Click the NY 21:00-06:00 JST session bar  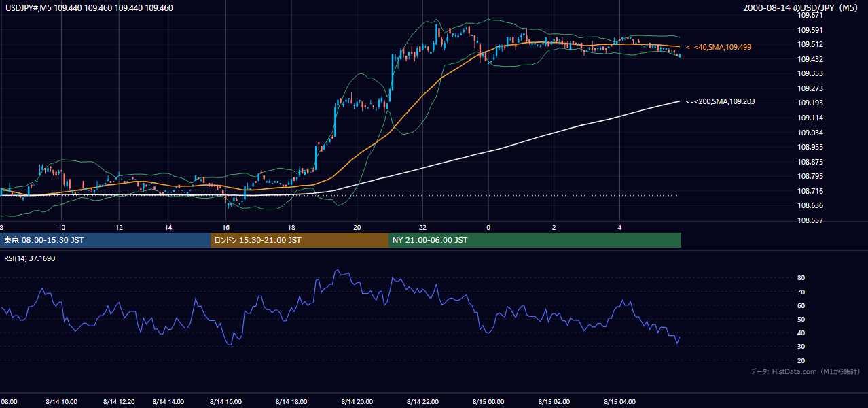pos(535,240)
